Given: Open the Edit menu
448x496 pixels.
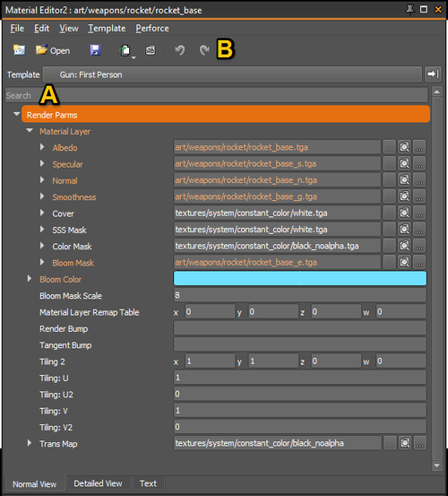Looking at the screenshot, I should (x=42, y=29).
